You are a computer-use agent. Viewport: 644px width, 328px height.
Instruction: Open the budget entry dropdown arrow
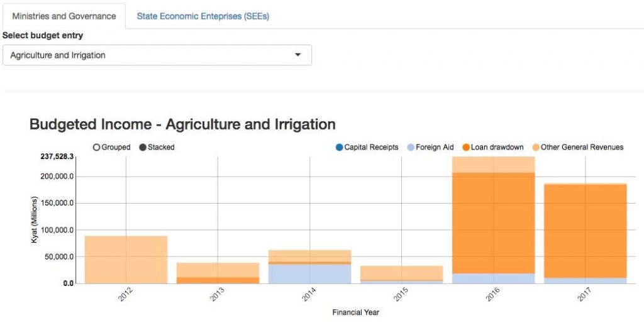[298, 55]
